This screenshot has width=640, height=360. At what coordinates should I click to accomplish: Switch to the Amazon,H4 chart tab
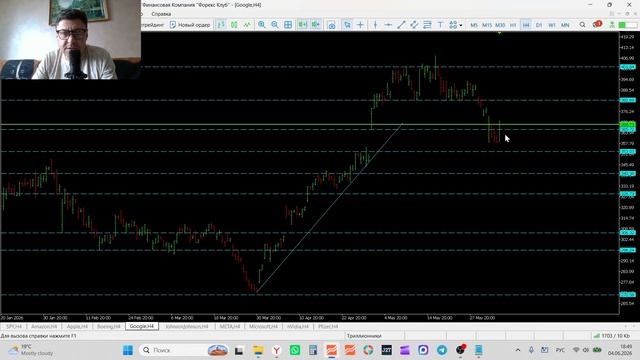(44, 327)
